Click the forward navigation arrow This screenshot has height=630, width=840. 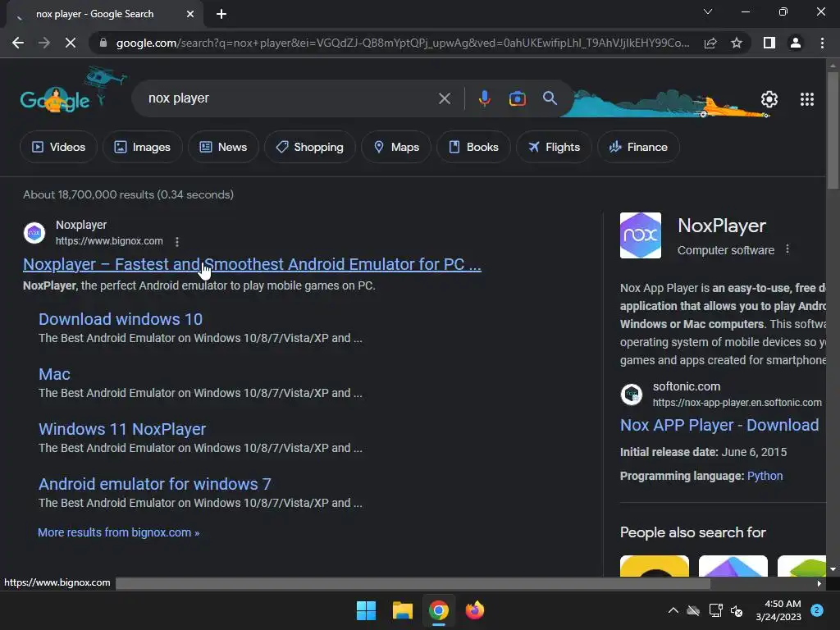(44, 43)
